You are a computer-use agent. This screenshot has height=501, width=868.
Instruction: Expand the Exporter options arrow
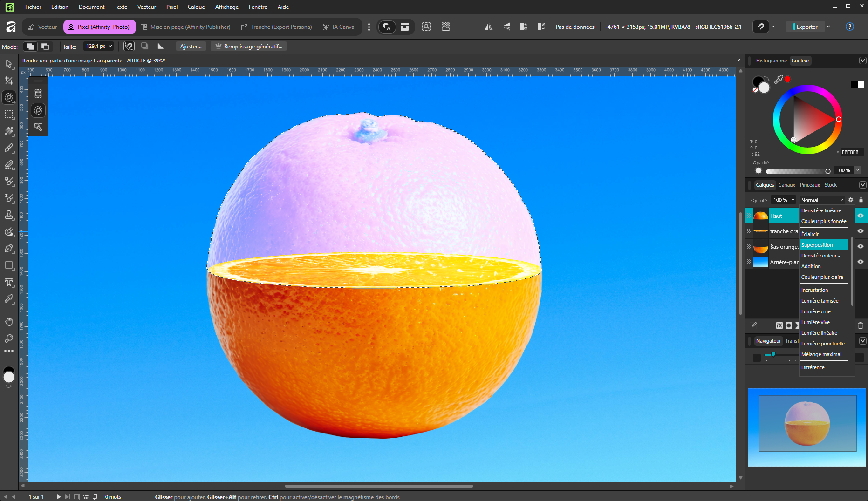pos(828,27)
